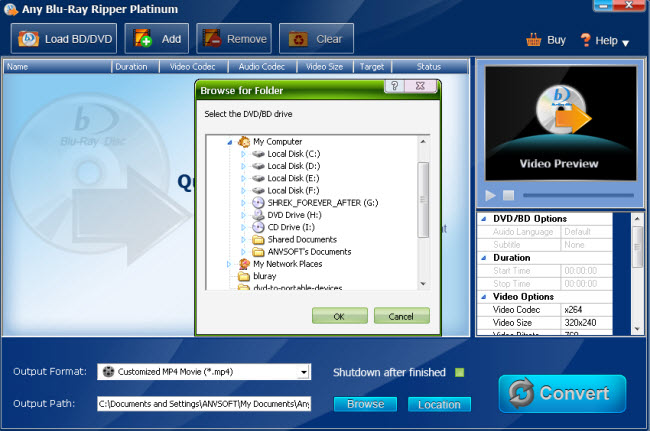This screenshot has height=431, width=650.
Task: Collapse the Duration options section
Action: point(483,258)
